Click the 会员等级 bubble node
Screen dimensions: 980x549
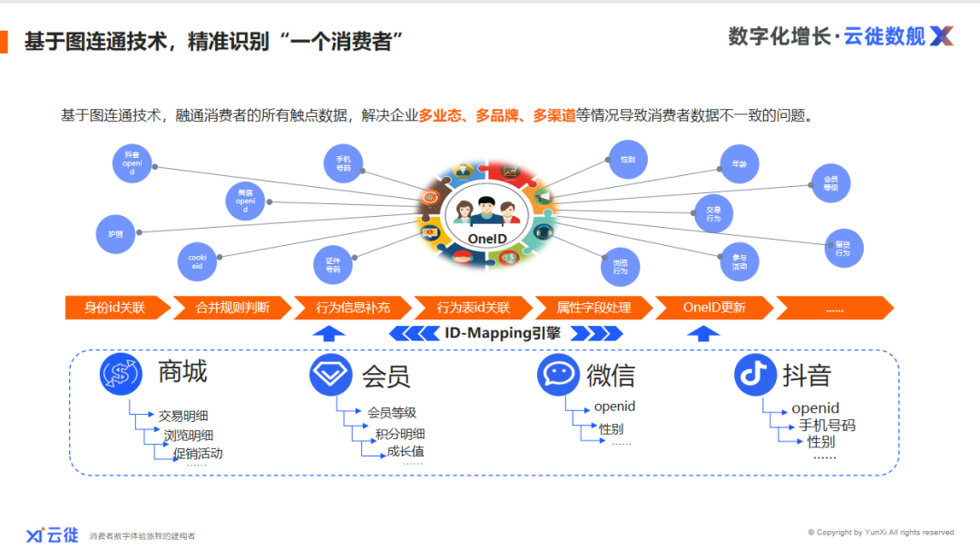(830, 183)
